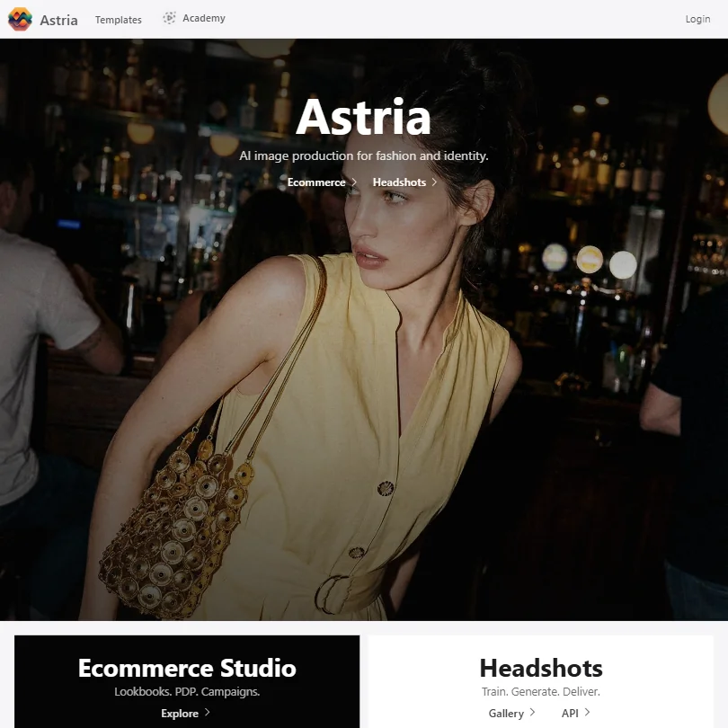The height and width of the screenshot is (728, 728).
Task: Click the Headshots card heading
Action: pos(541,668)
